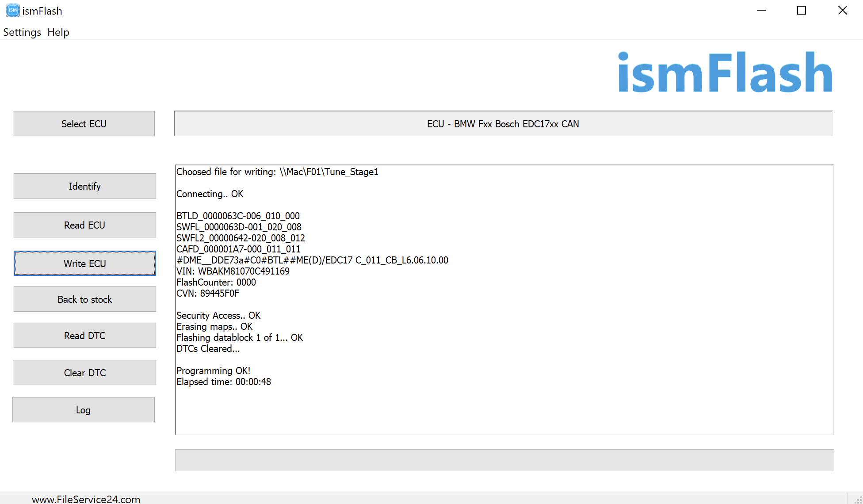Click the 'Flashing datablock 1 of 1... OK' line
Screen dimensions: 863x504
(240, 338)
